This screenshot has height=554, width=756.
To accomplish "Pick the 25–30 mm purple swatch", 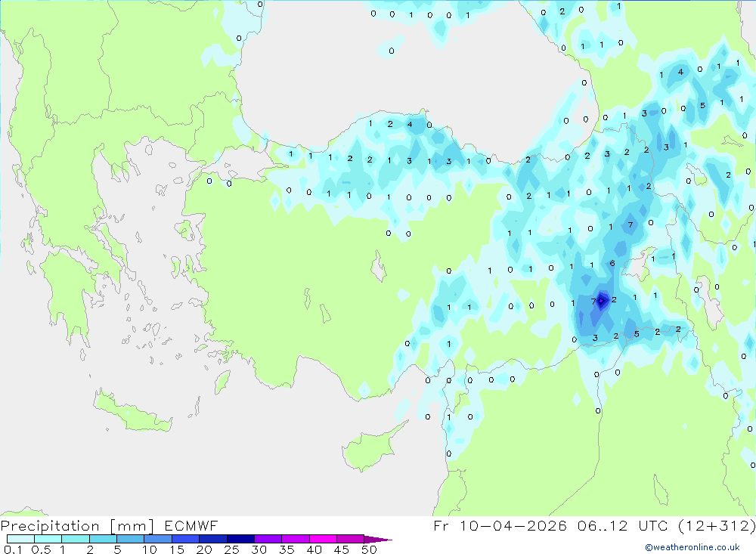I will [240, 539].
